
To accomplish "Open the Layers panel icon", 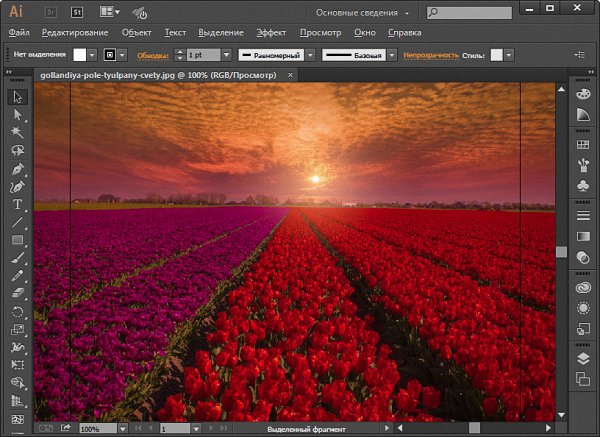I will [584, 358].
